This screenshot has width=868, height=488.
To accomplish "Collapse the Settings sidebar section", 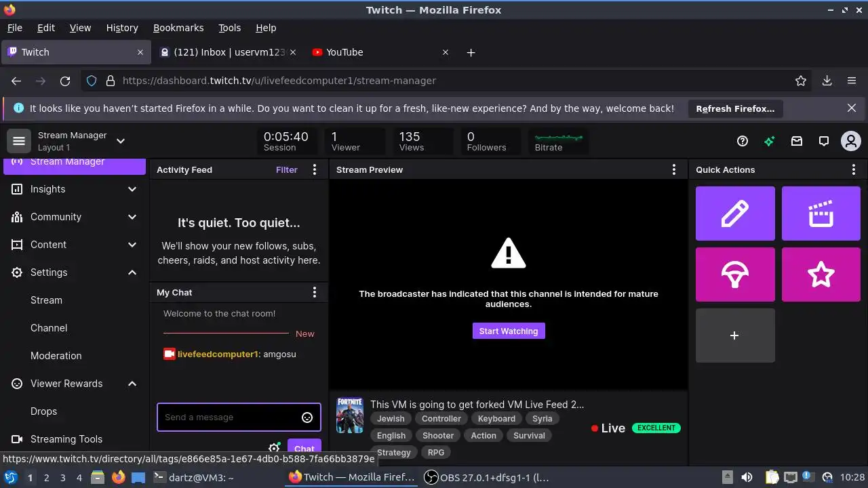I will pos(75,272).
